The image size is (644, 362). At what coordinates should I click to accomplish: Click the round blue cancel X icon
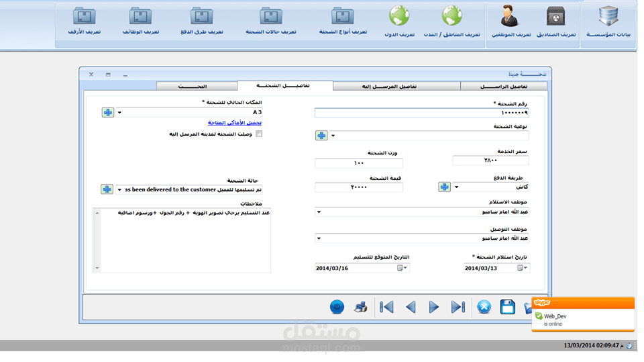[484, 307]
